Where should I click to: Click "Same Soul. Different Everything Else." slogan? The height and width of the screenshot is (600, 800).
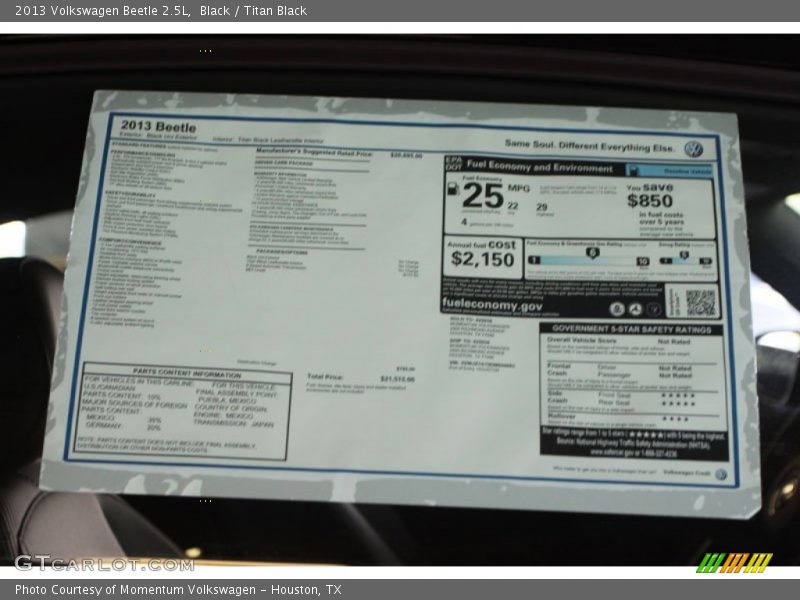click(589, 146)
